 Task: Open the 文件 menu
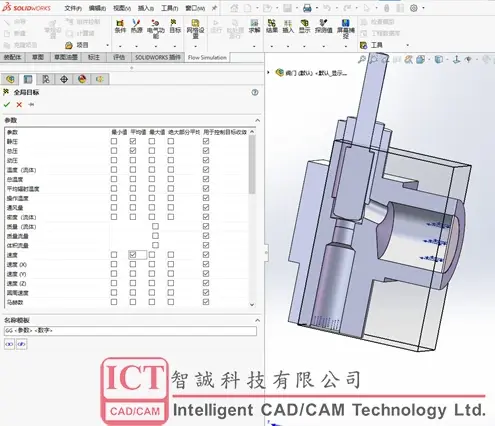[73, 8]
